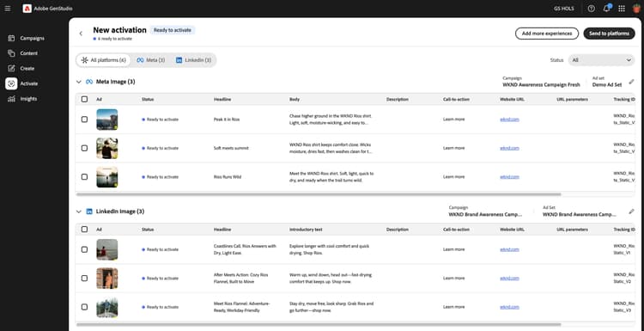Edit Meta campaign details pencil icon
This screenshot has height=331, width=644.
click(x=631, y=82)
